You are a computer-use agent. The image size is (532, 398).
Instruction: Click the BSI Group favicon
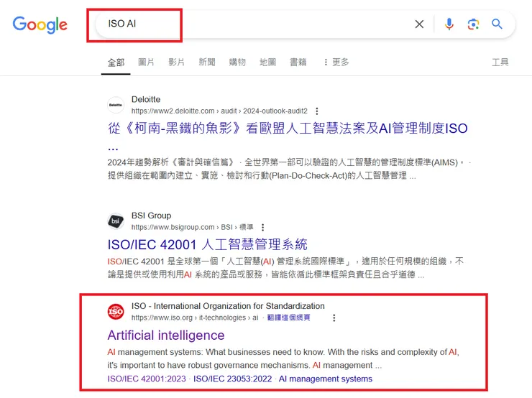[116, 221]
